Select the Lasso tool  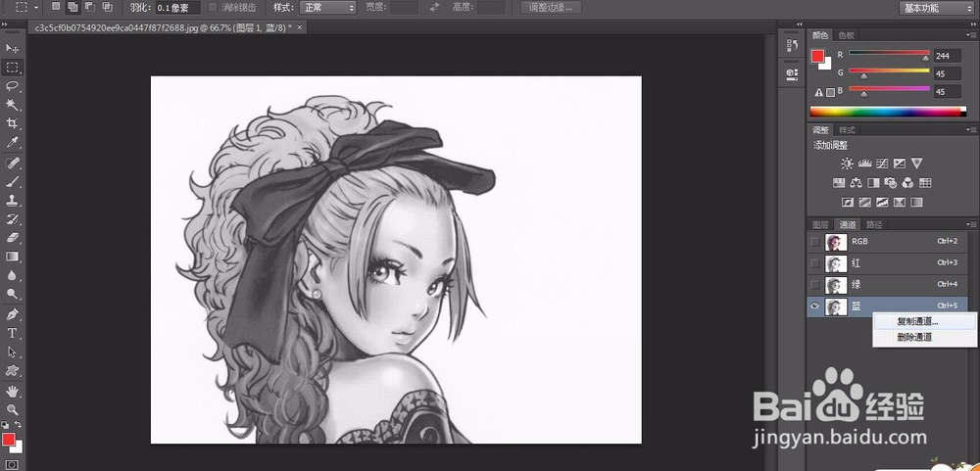click(x=12, y=85)
